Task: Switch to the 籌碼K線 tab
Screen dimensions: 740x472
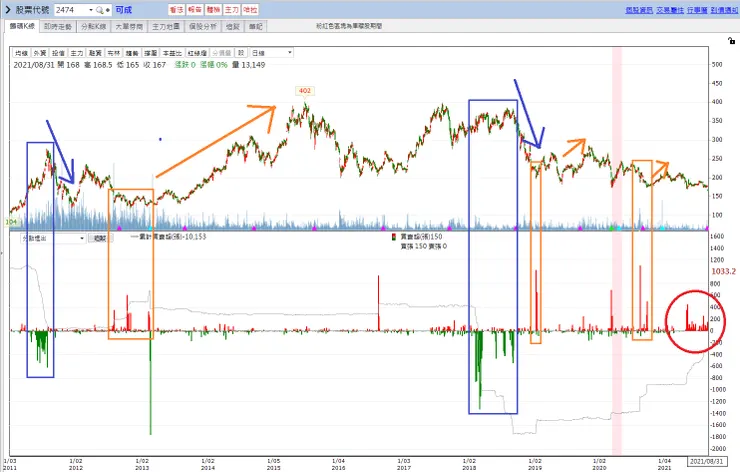Action: click(22, 26)
